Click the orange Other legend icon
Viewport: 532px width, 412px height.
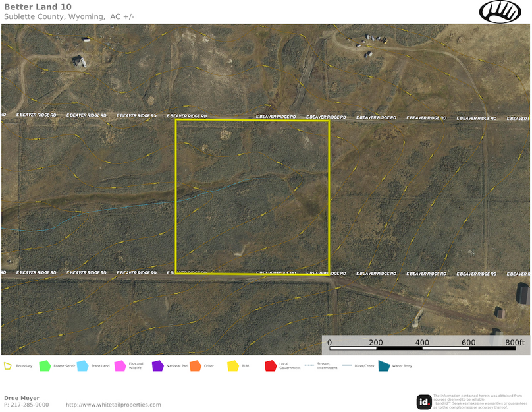coord(195,365)
